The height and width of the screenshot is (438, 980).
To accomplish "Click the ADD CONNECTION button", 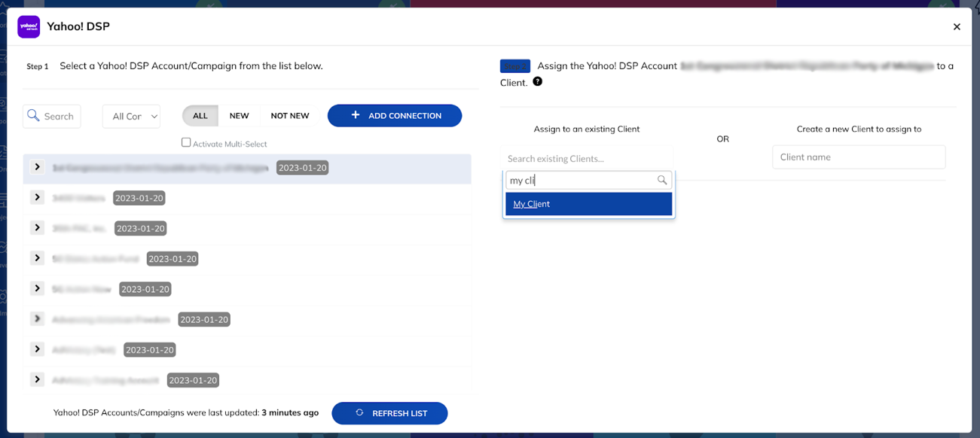I will pos(395,115).
